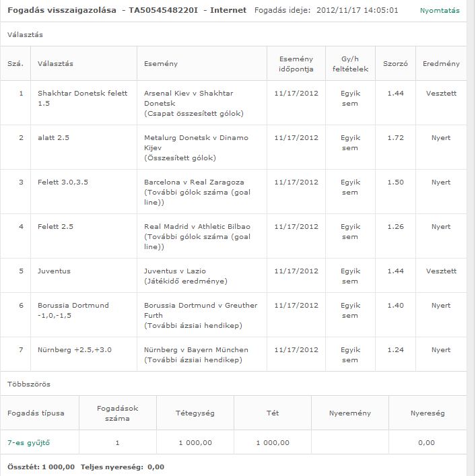Click the Fogadás típusa column header
Image resolution: width=476 pixels, height=476 pixels.
click(36, 413)
